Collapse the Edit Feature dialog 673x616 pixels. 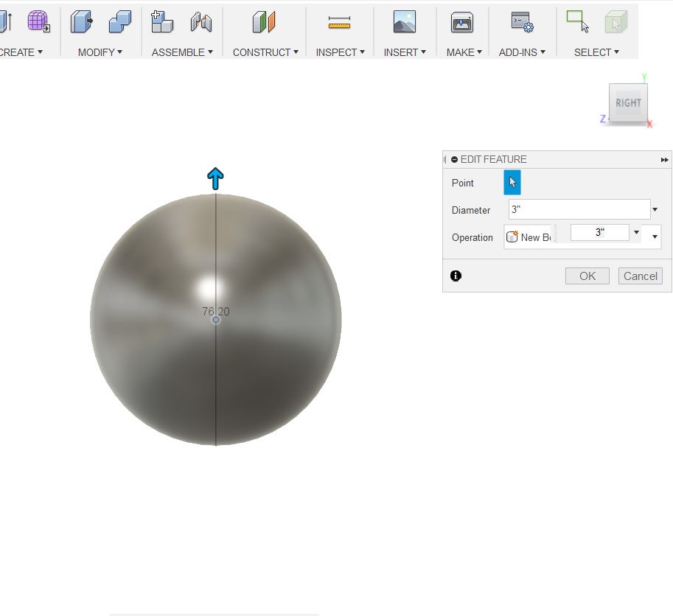(454, 159)
